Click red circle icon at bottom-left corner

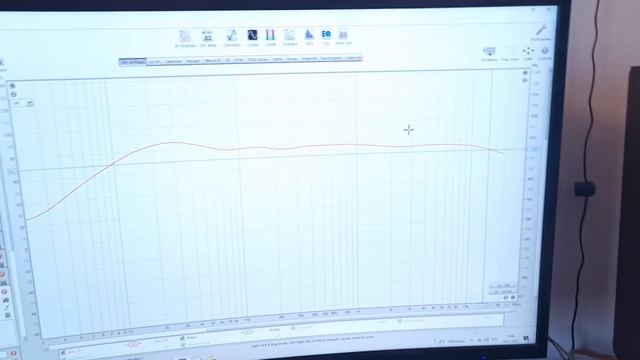coord(13,353)
